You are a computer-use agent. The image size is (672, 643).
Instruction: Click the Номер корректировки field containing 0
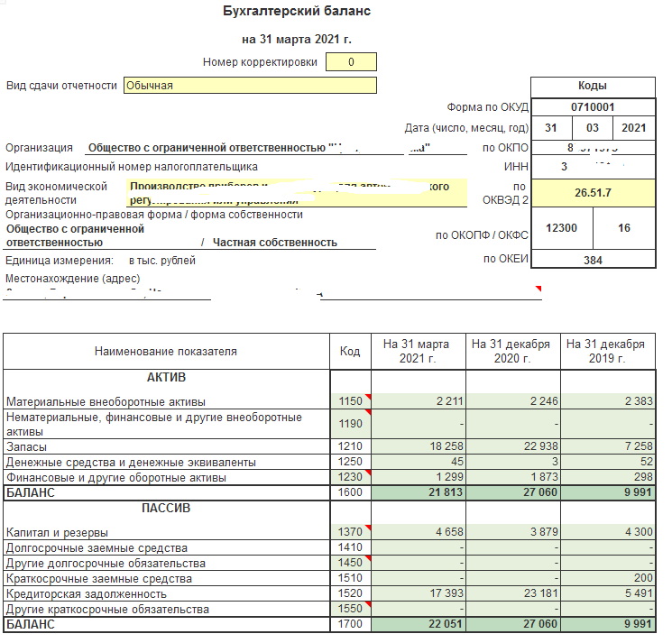351,62
